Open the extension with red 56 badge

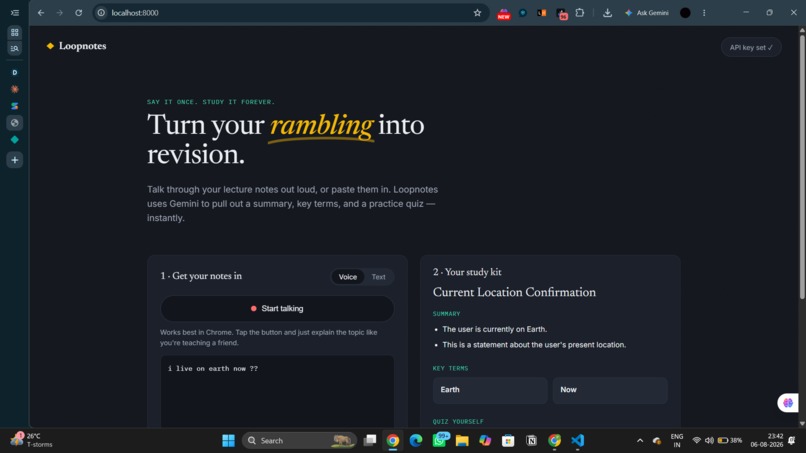point(561,13)
